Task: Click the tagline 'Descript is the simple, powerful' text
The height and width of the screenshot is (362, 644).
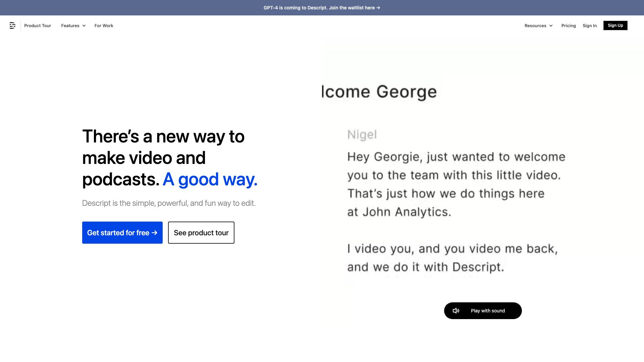Action: pyautogui.click(x=169, y=203)
